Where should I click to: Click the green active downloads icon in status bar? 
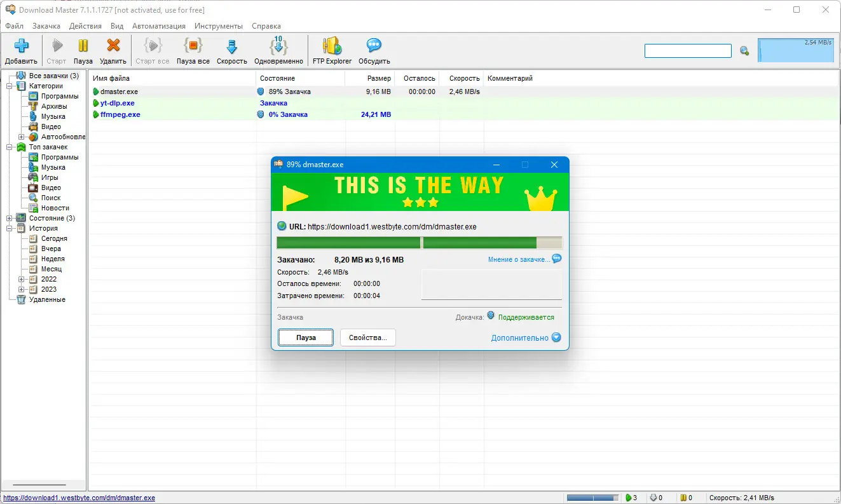(x=629, y=498)
